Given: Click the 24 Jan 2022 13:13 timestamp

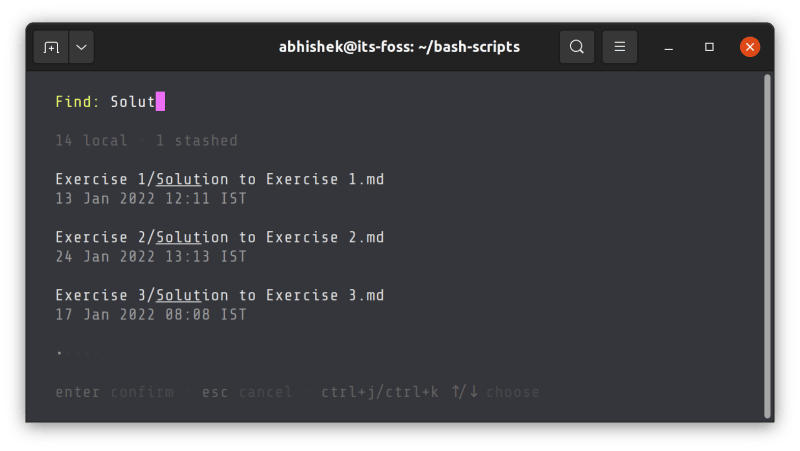Looking at the screenshot, I should pyautogui.click(x=150, y=257).
